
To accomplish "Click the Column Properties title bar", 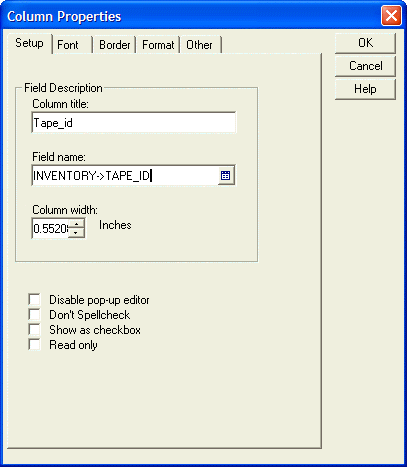I will tap(192, 16).
